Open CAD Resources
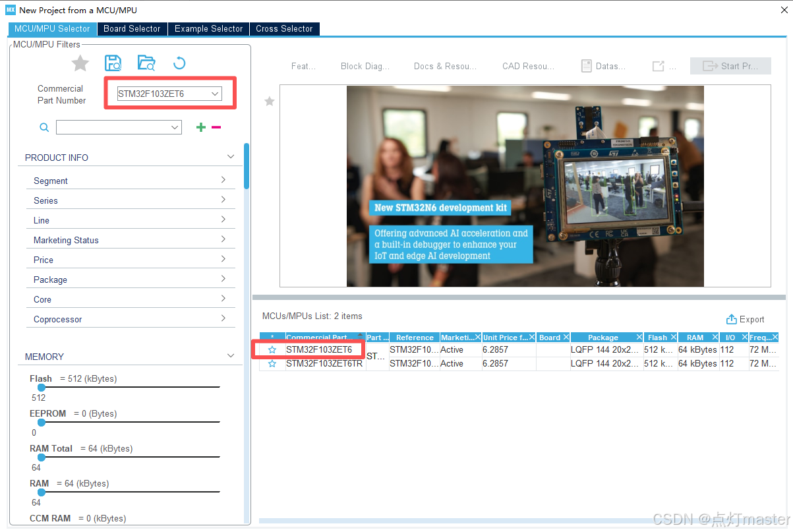 (528, 66)
